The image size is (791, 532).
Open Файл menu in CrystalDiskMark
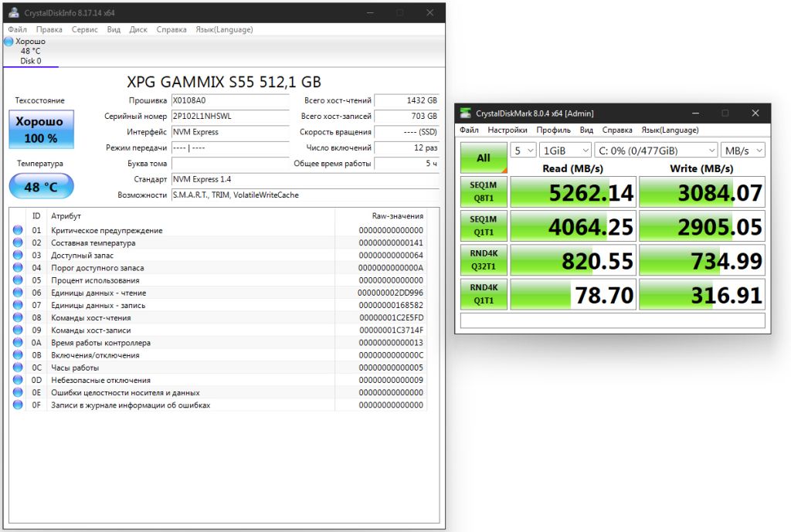pos(469,130)
